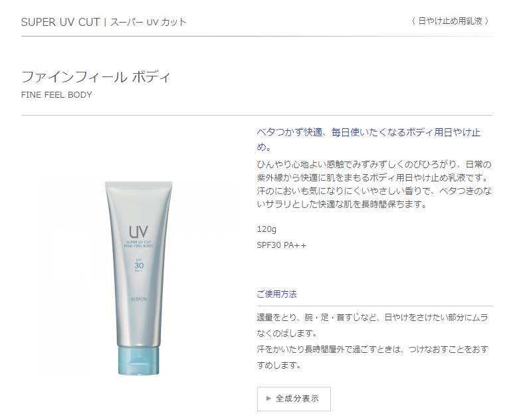Open the UV sunscreen tube product image

click(x=139, y=278)
